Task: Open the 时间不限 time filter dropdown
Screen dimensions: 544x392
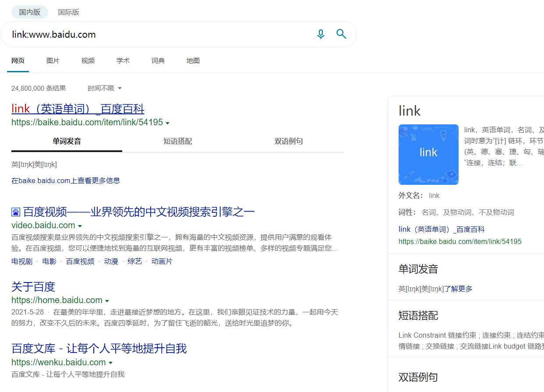Action: [x=104, y=88]
